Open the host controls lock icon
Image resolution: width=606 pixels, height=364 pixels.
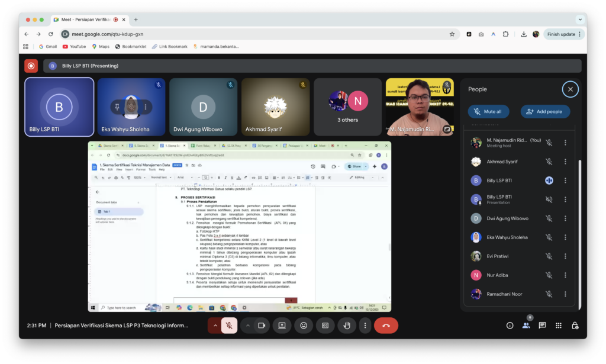575,326
